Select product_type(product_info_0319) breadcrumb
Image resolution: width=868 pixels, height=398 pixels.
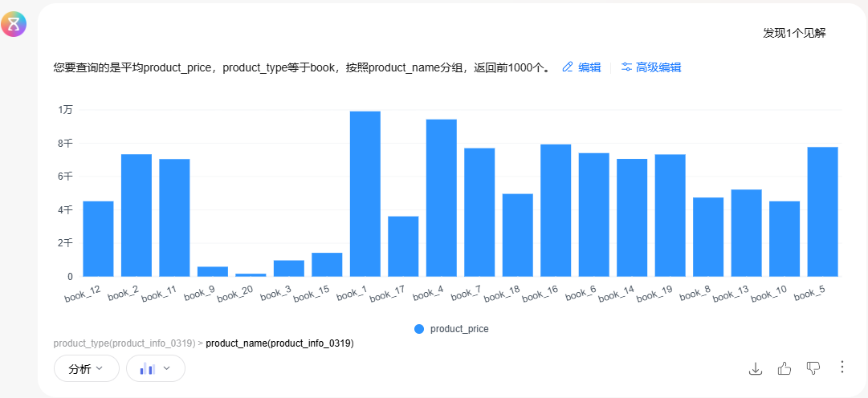124,343
